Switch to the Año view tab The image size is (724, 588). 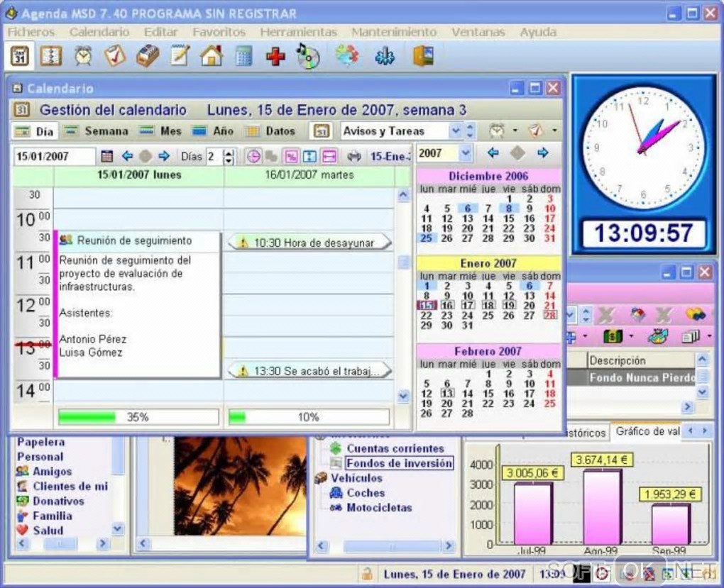tap(212, 131)
